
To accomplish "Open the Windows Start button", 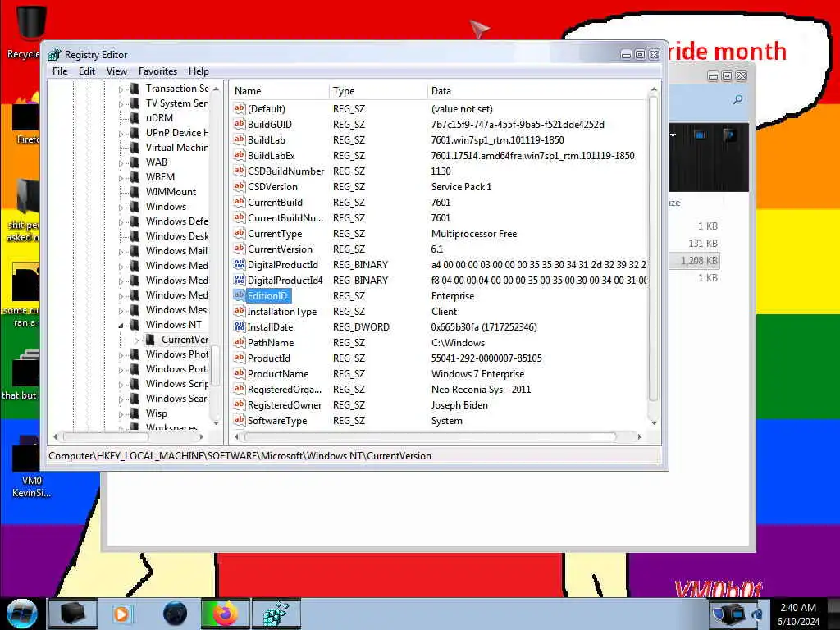I will coord(21,614).
